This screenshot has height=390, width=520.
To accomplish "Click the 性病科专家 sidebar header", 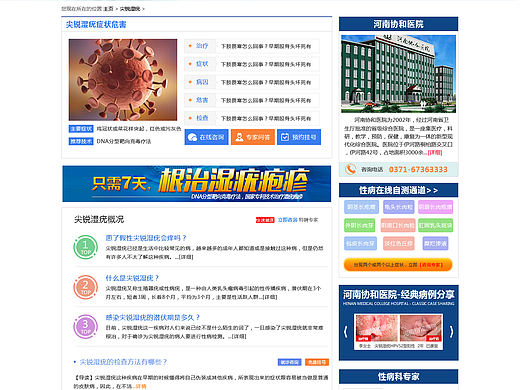I will pos(398,377).
